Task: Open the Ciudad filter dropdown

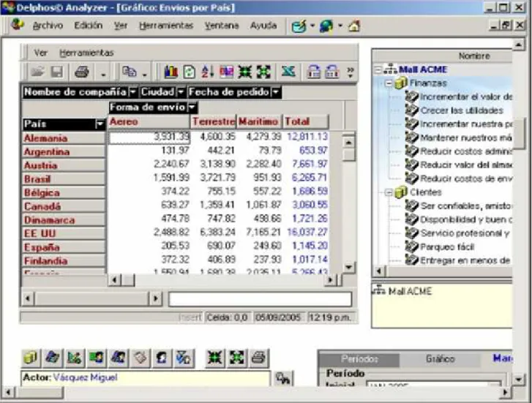Action: point(181,92)
